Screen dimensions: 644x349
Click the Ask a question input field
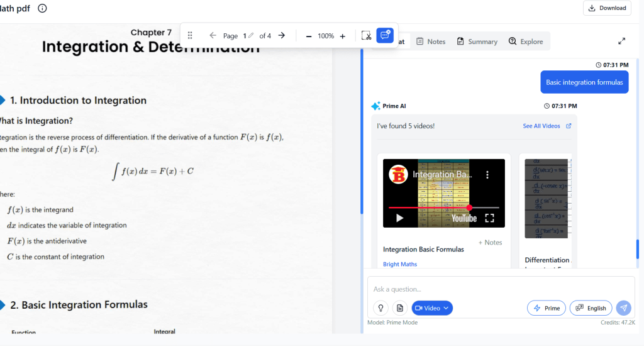tap(491, 289)
